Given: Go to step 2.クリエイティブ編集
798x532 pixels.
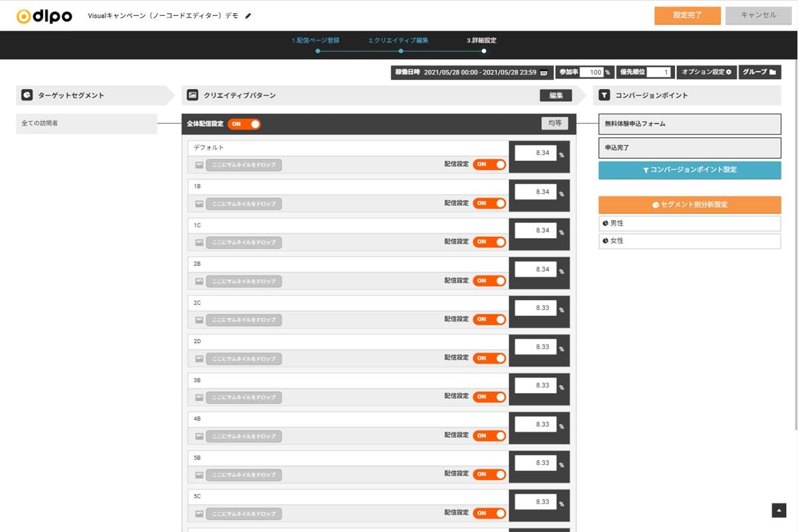Looking at the screenshot, I should coord(398,41).
